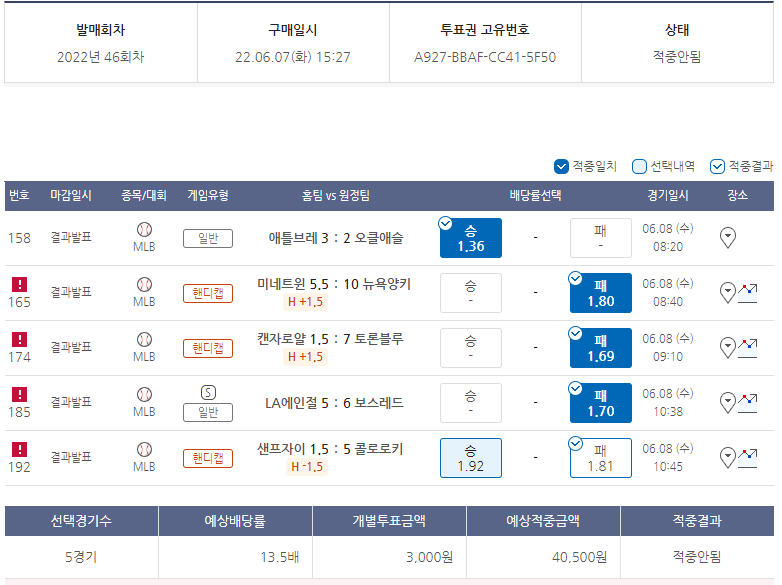The image size is (782, 585).
Task: Select 승 option for game 185
Action: 471,403
